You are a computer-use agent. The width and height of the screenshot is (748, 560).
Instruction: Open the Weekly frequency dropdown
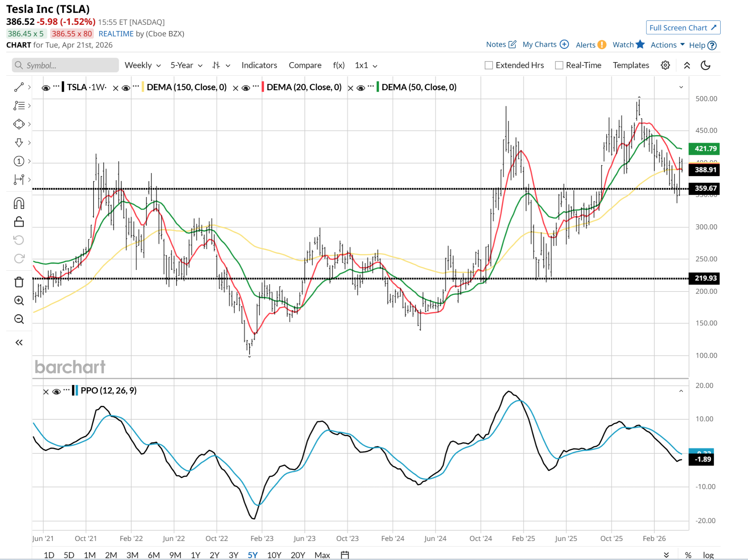point(142,65)
